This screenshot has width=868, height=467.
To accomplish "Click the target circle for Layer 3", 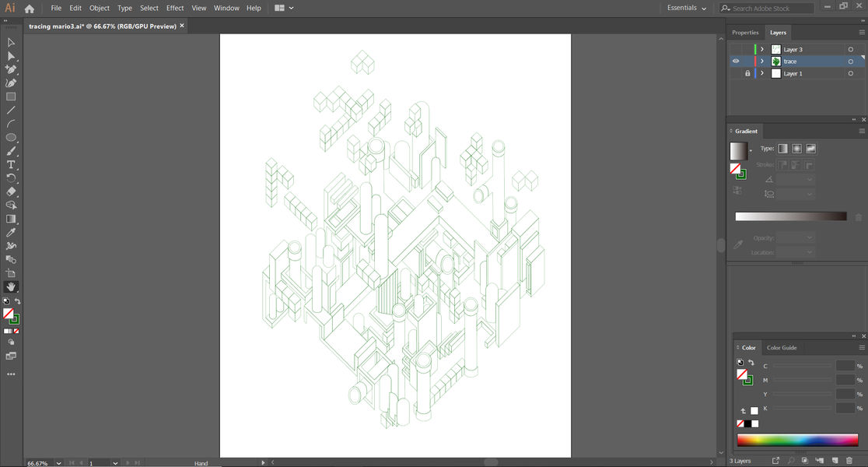I will point(851,49).
